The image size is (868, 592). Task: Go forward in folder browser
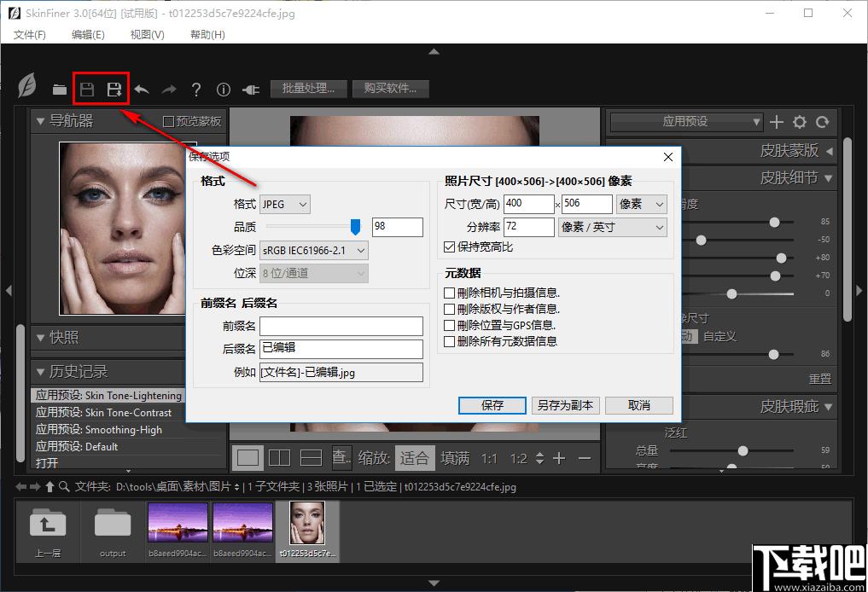pyautogui.click(x=35, y=487)
